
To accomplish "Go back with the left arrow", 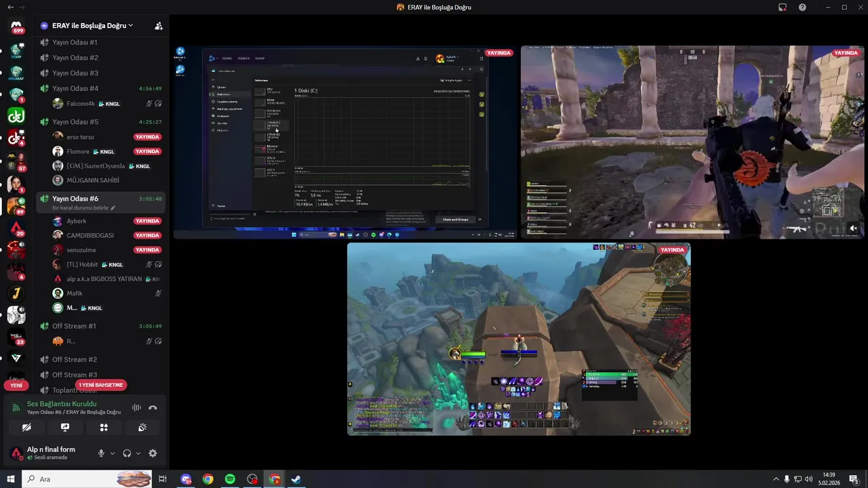I will (x=10, y=7).
